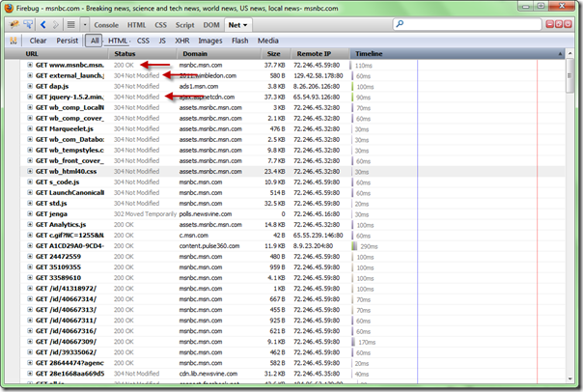Screen dimensions: 583x392
Task: Click the break-on-XHR pause icon beside Clear
Action: click(x=14, y=41)
